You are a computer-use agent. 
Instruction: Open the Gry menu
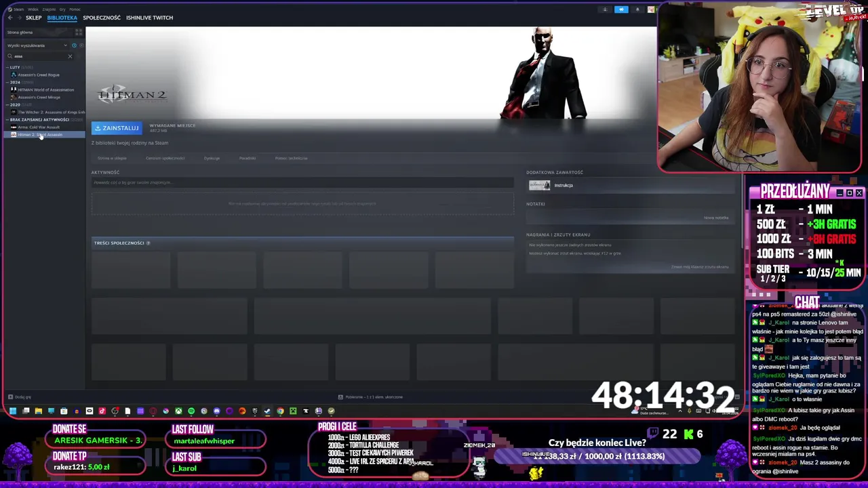click(x=62, y=9)
